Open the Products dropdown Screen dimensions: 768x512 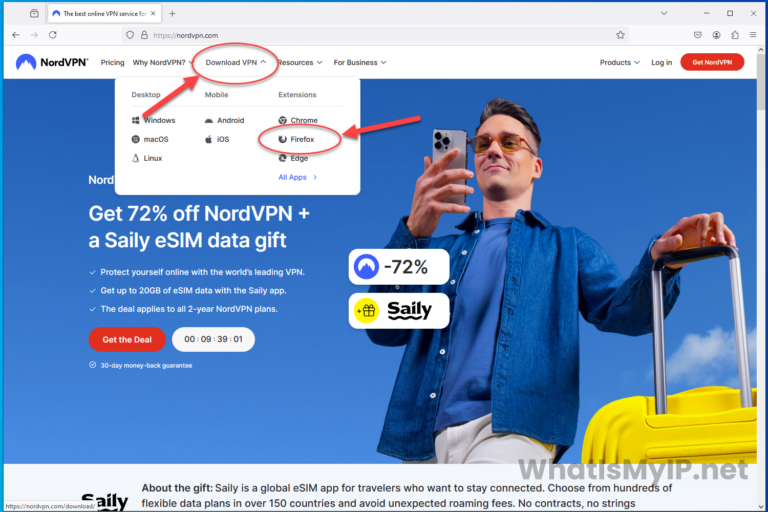tap(620, 63)
